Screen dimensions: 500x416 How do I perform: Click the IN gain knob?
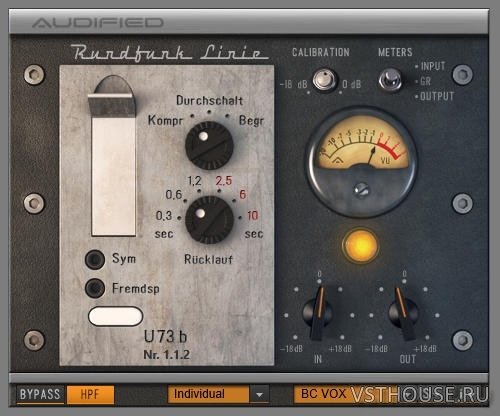317,313
